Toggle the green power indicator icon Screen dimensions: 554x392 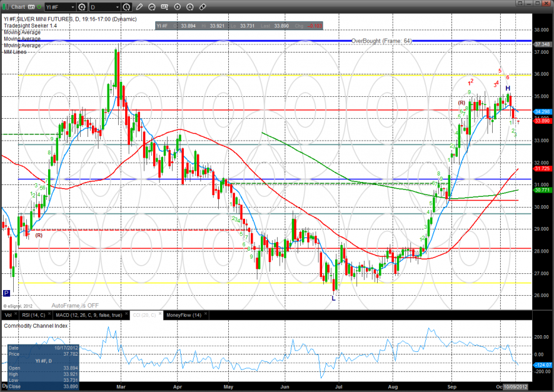click(39, 8)
